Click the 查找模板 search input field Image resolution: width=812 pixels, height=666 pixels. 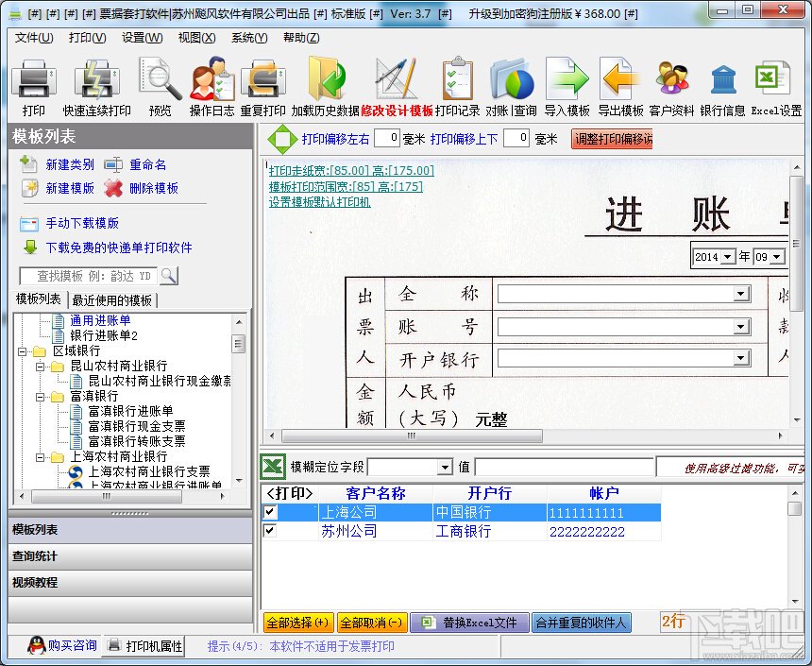coord(89,276)
